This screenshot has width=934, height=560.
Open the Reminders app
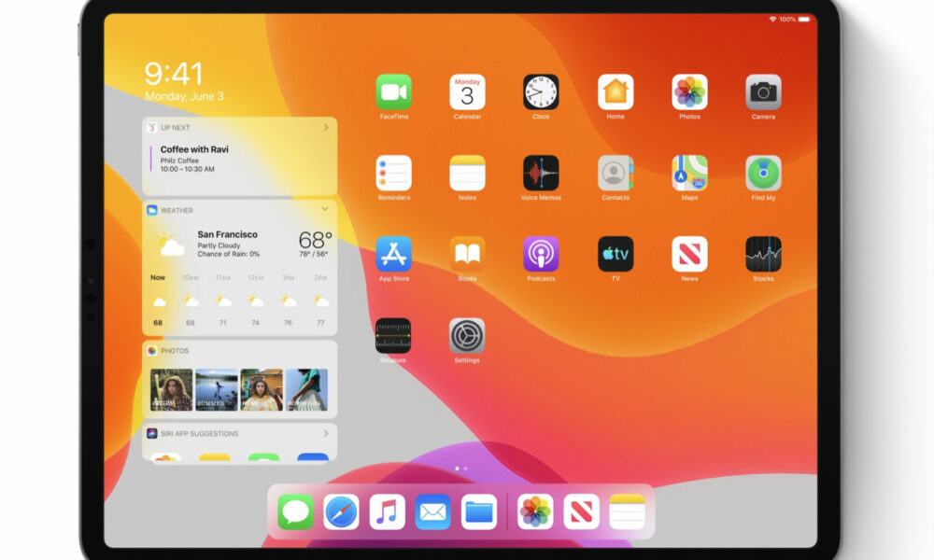pos(394,174)
